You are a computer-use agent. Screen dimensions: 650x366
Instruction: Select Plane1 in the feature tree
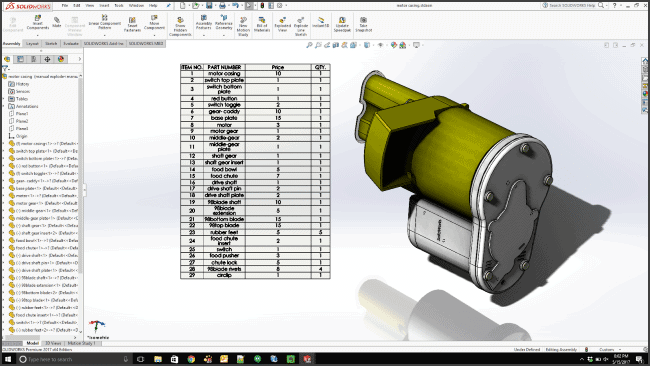tap(18, 114)
